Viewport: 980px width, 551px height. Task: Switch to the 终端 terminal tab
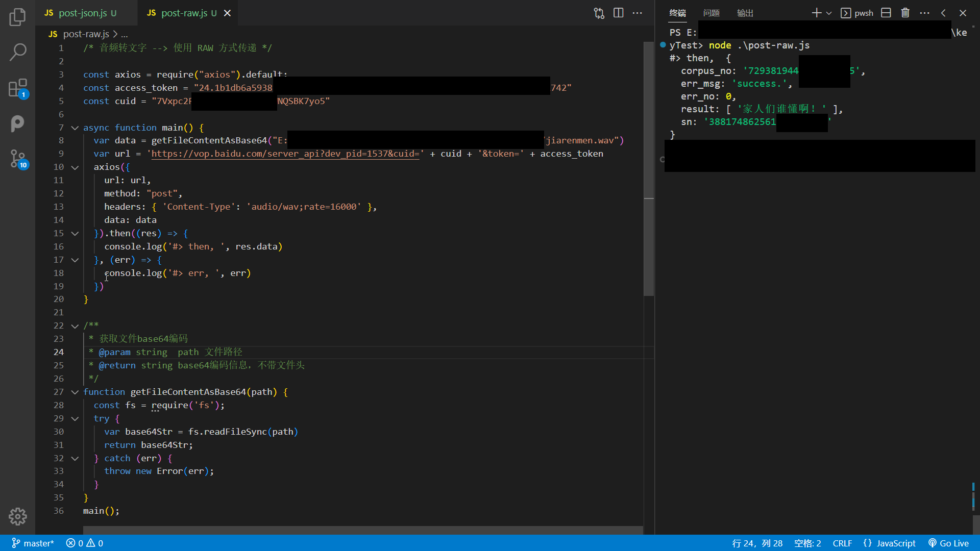[677, 13]
